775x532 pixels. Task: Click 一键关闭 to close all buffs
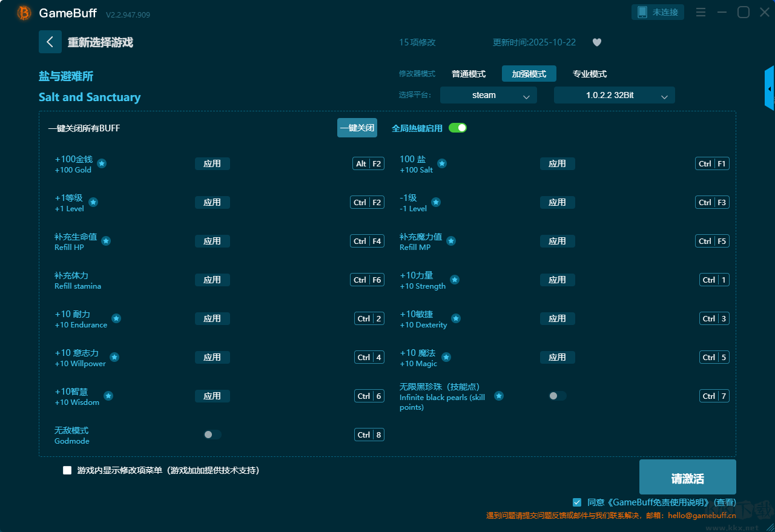point(357,128)
